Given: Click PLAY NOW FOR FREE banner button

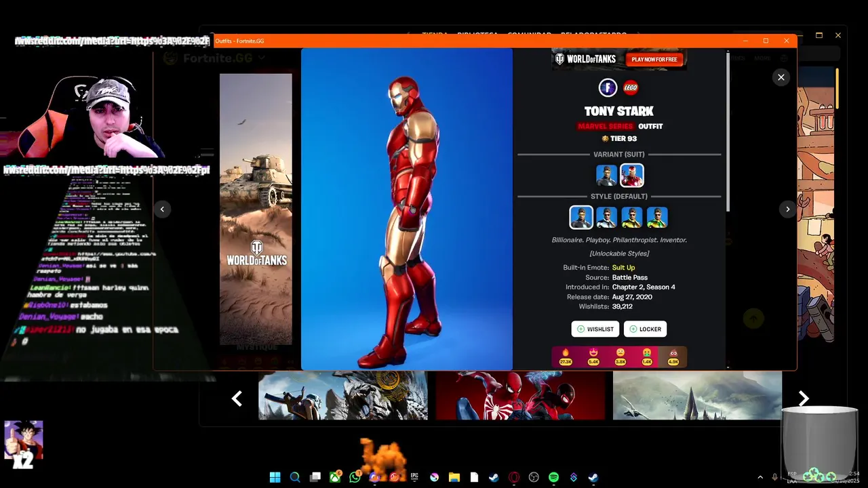Looking at the screenshot, I should (654, 60).
